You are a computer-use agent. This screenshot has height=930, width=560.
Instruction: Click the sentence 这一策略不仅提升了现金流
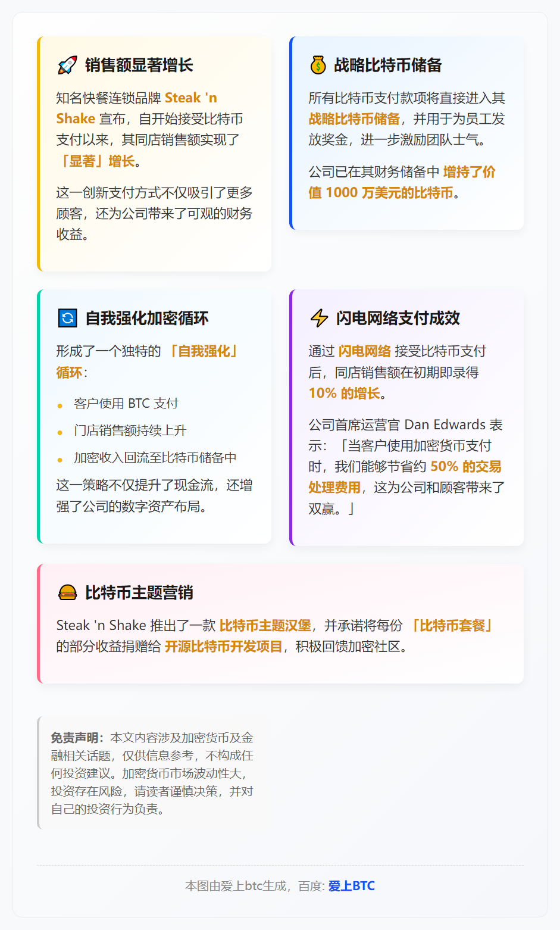pos(134,485)
